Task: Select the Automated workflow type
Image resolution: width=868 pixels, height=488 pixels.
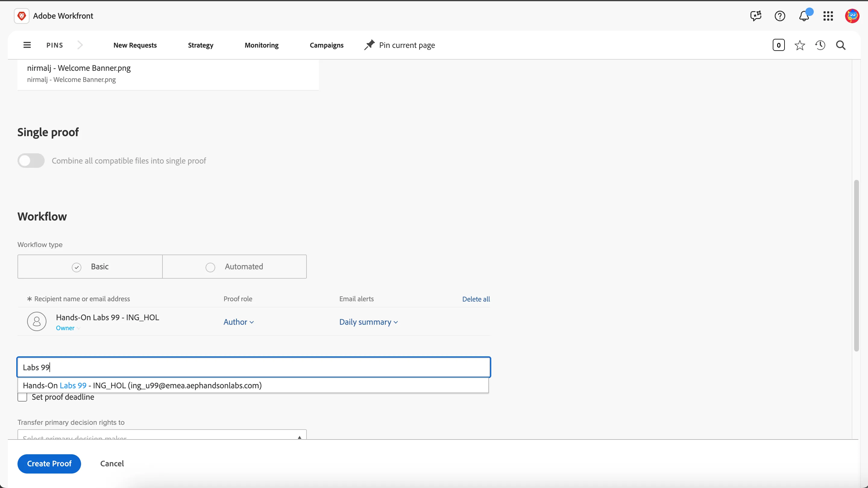Action: click(x=234, y=266)
